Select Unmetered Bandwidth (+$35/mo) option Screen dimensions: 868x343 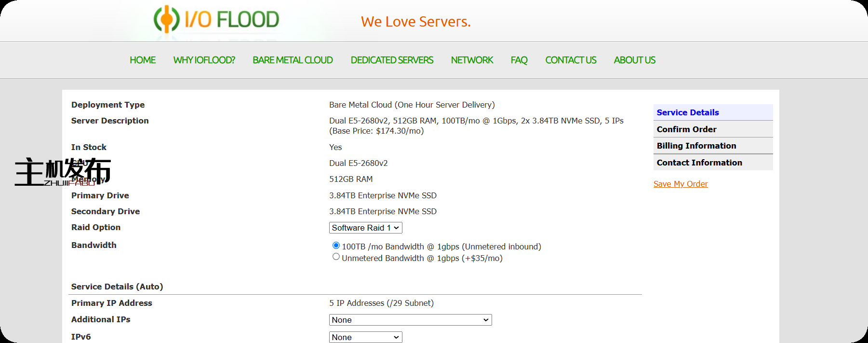(336, 257)
